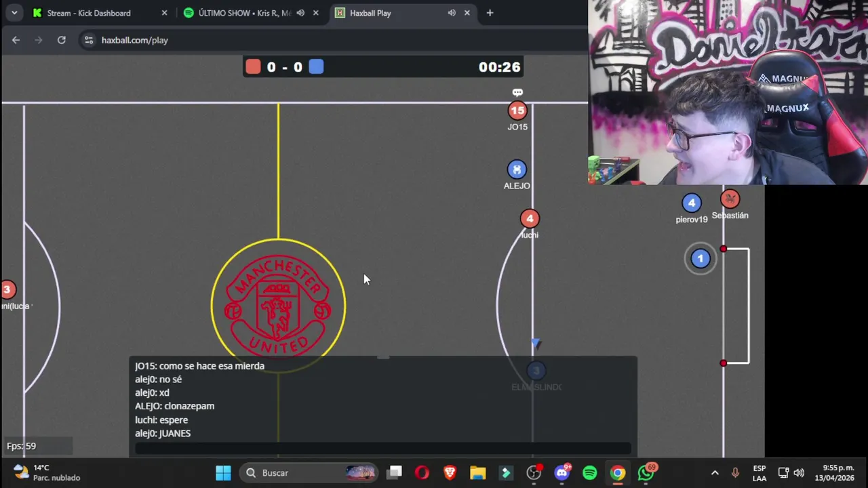Switch to the ÚLTIMO SHOW Spotify tab
Image resolution: width=868 pixels, height=488 pixels.
click(244, 13)
